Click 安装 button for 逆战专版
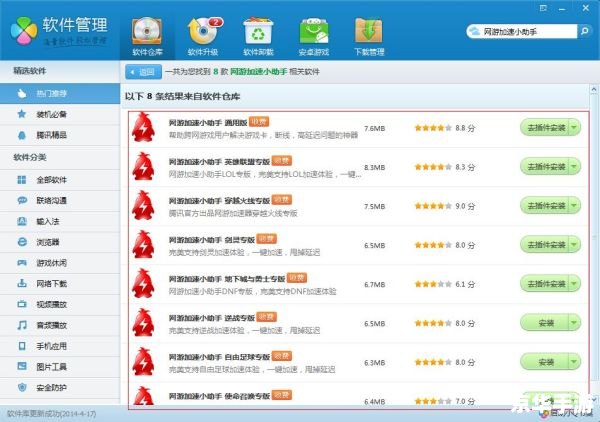Viewport: 600px width, 422px height. (x=545, y=323)
